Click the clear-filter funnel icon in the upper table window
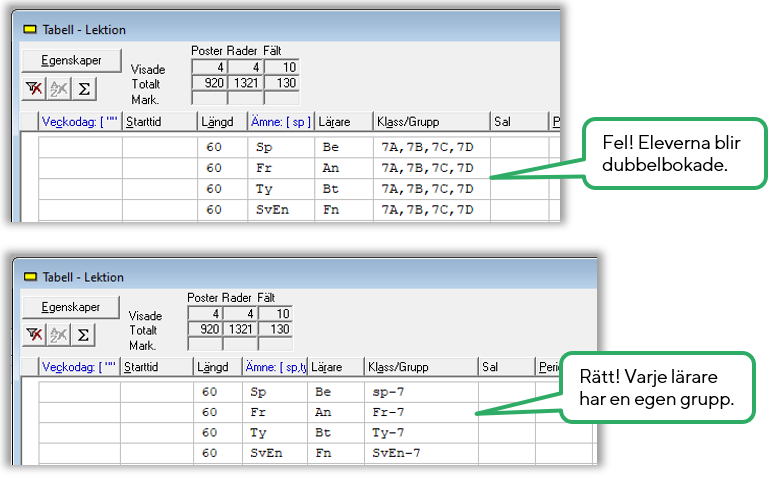Viewport: 774px width, 478px height. (33, 89)
